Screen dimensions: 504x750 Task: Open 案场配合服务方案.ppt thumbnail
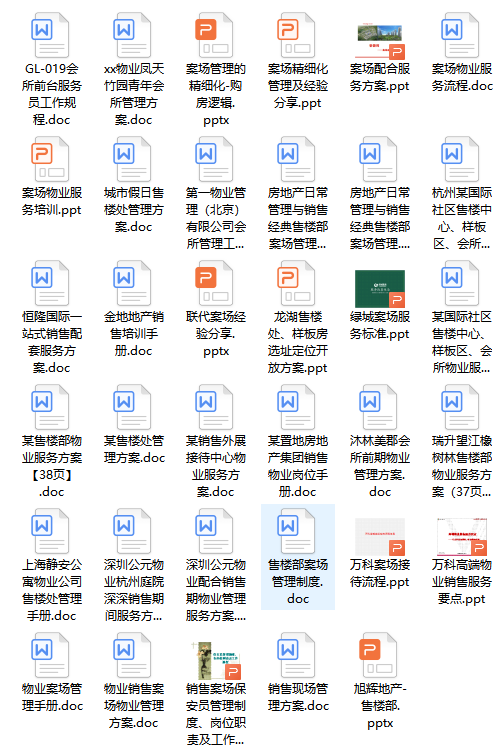coord(380,41)
